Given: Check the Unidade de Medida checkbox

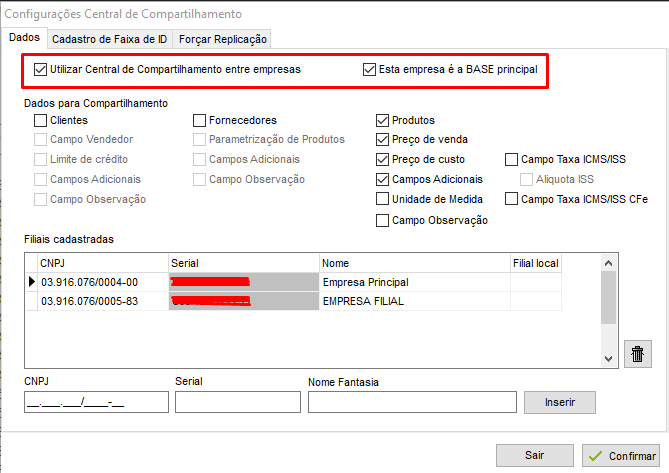Looking at the screenshot, I should pyautogui.click(x=383, y=200).
